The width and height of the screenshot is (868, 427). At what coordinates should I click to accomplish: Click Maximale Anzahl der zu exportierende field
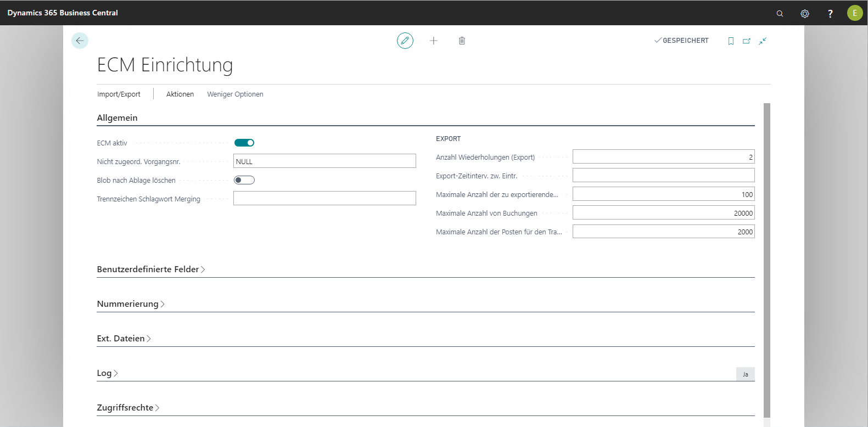[664, 194]
